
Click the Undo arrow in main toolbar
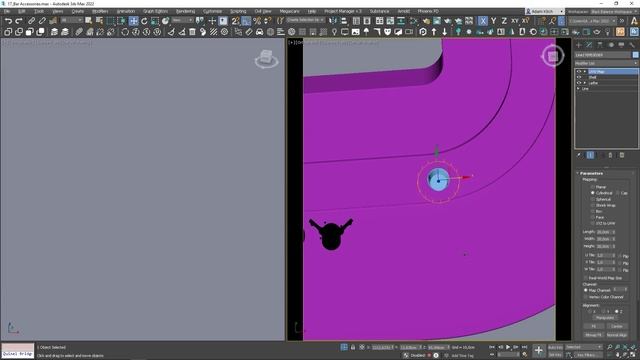(x=8, y=21)
